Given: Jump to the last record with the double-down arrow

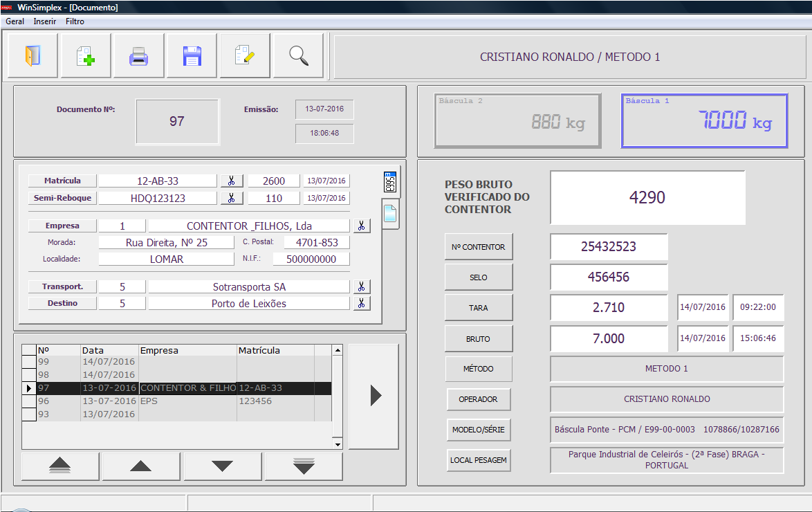Looking at the screenshot, I should [x=304, y=466].
